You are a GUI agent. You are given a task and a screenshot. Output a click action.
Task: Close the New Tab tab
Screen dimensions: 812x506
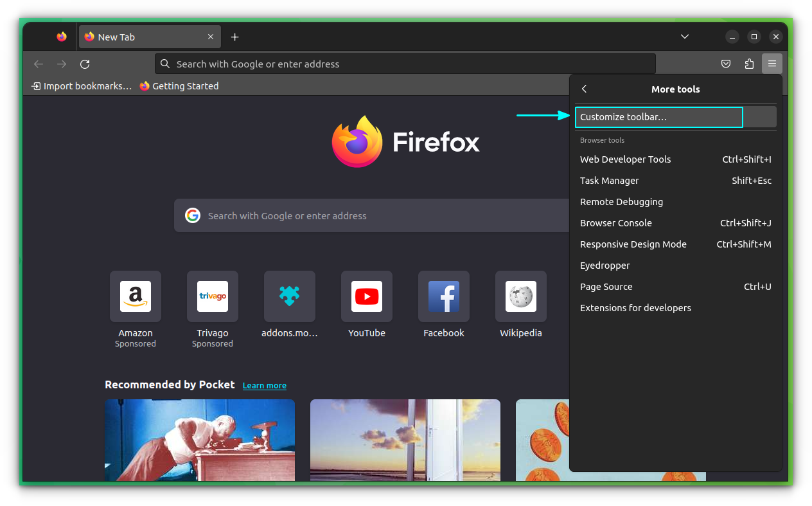(210, 37)
